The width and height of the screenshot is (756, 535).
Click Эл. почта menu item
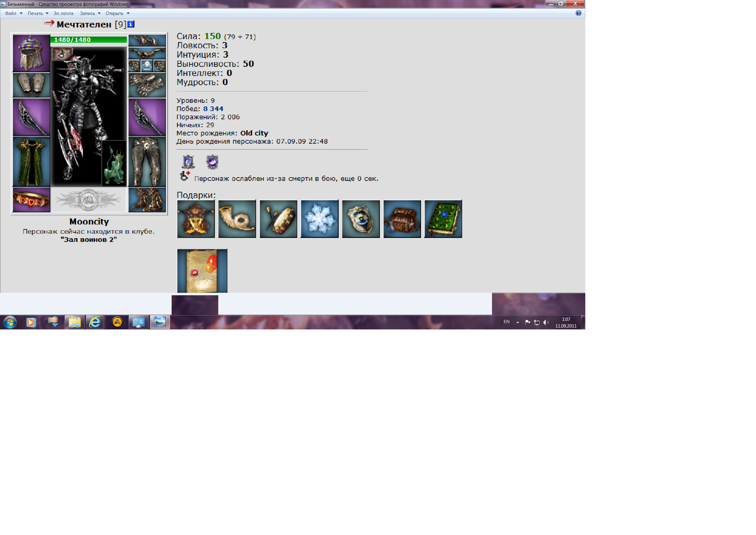pos(63,13)
